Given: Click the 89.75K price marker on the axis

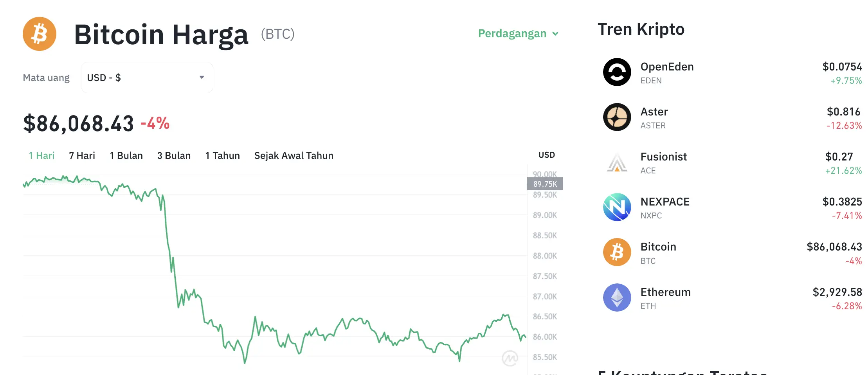Looking at the screenshot, I should (545, 184).
